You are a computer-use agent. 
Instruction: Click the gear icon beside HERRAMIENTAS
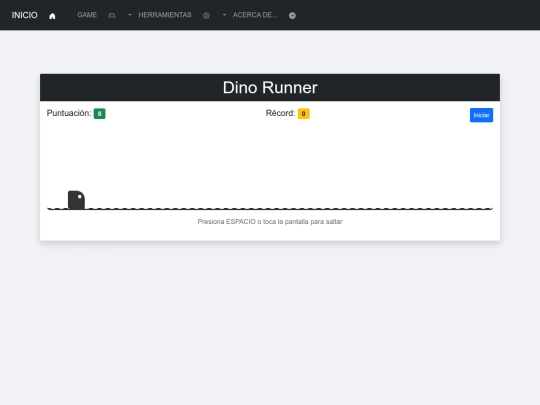point(206,15)
